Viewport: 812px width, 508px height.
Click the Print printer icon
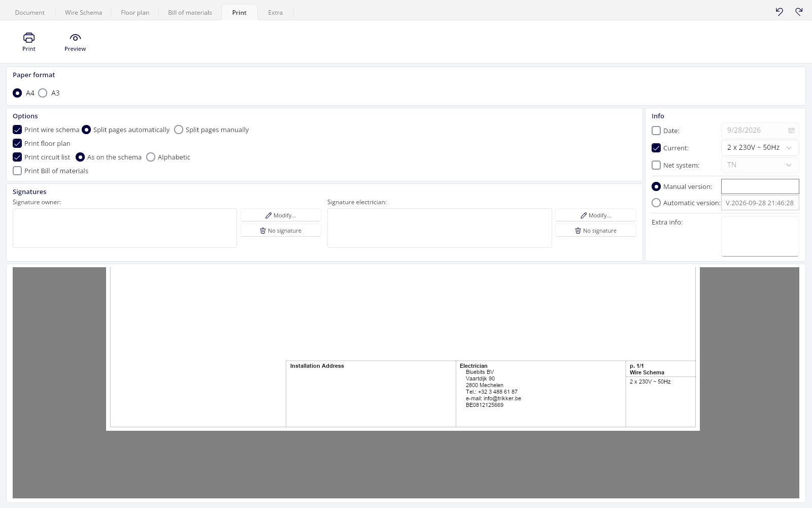click(x=29, y=38)
